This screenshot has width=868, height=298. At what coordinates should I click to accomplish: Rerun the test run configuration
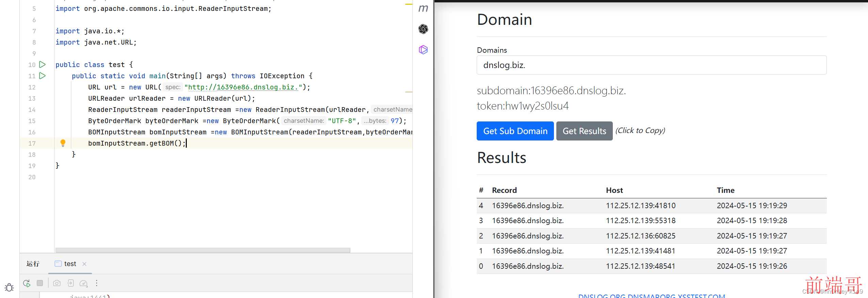pos(27,283)
